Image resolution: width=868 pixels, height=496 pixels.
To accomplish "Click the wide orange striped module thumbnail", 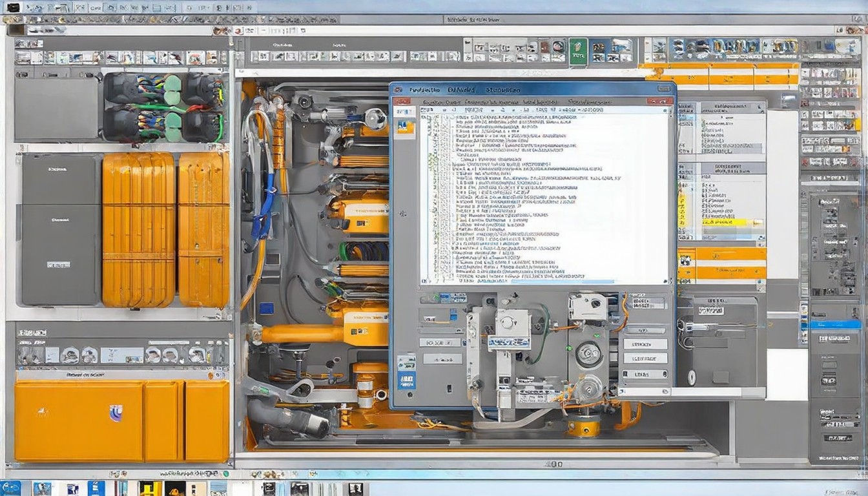I will coord(138,229).
